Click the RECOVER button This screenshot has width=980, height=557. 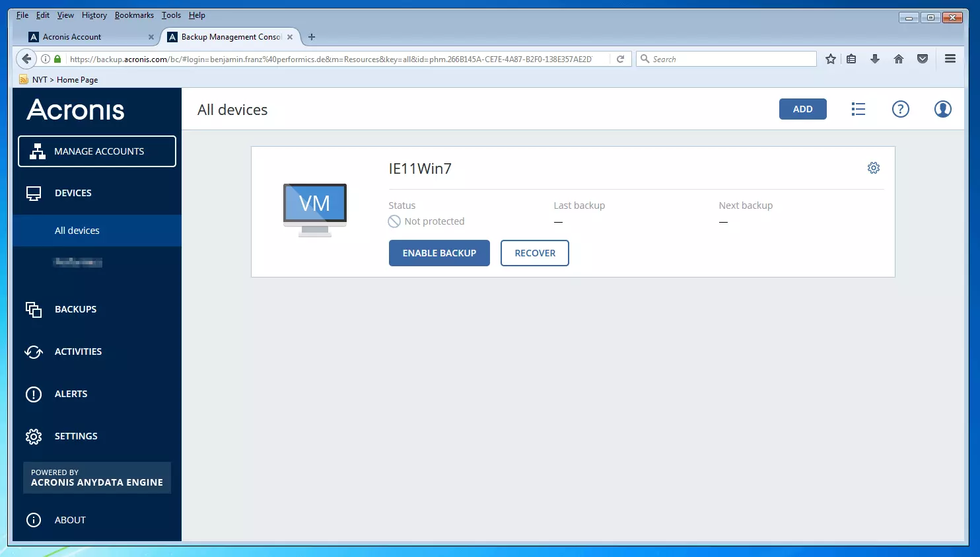point(535,253)
